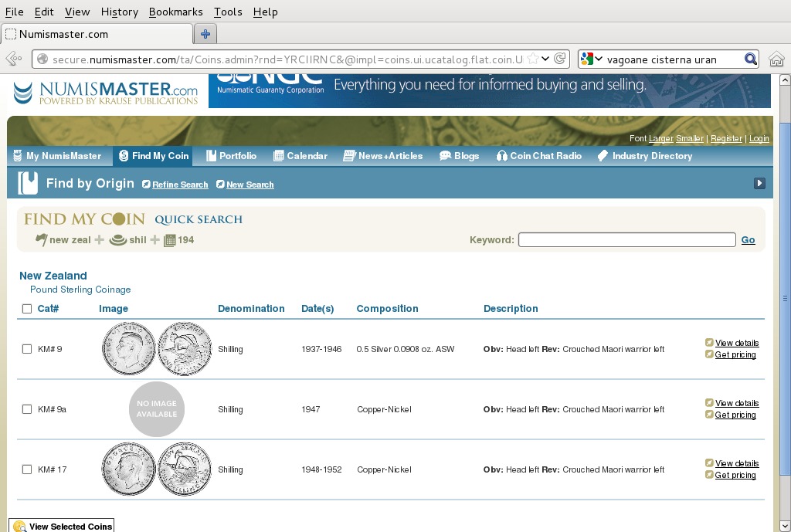This screenshot has width=791, height=532.
Task: Click the browser address bar URL
Action: (x=287, y=59)
